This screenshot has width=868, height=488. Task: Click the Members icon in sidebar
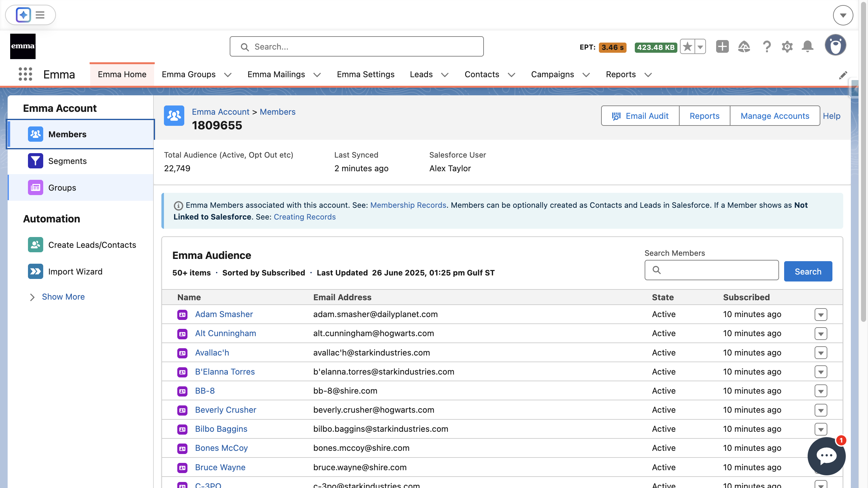[x=35, y=134]
